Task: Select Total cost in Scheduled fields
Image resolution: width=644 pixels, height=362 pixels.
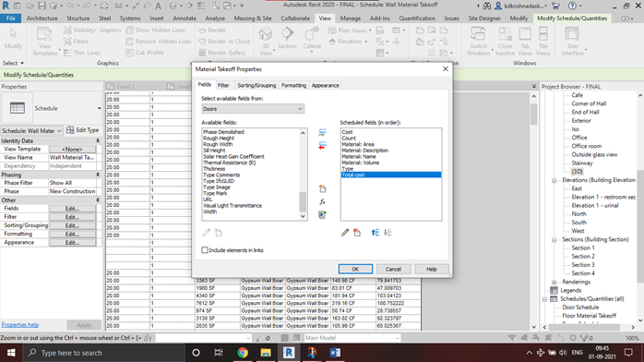Action: pyautogui.click(x=391, y=175)
